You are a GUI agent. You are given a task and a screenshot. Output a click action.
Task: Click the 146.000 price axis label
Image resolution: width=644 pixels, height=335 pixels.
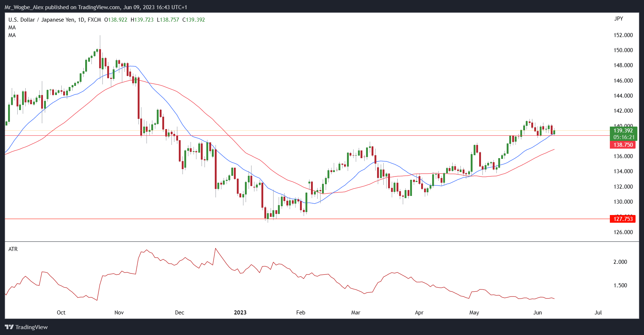[623, 81]
